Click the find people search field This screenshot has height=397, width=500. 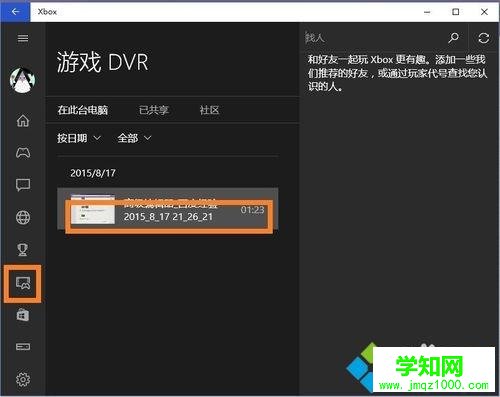click(x=373, y=38)
